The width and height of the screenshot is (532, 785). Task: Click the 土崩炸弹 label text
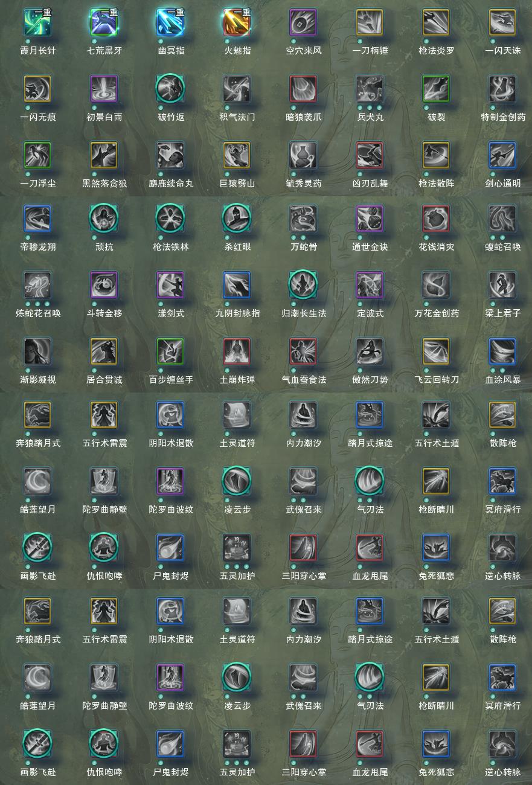click(x=237, y=380)
